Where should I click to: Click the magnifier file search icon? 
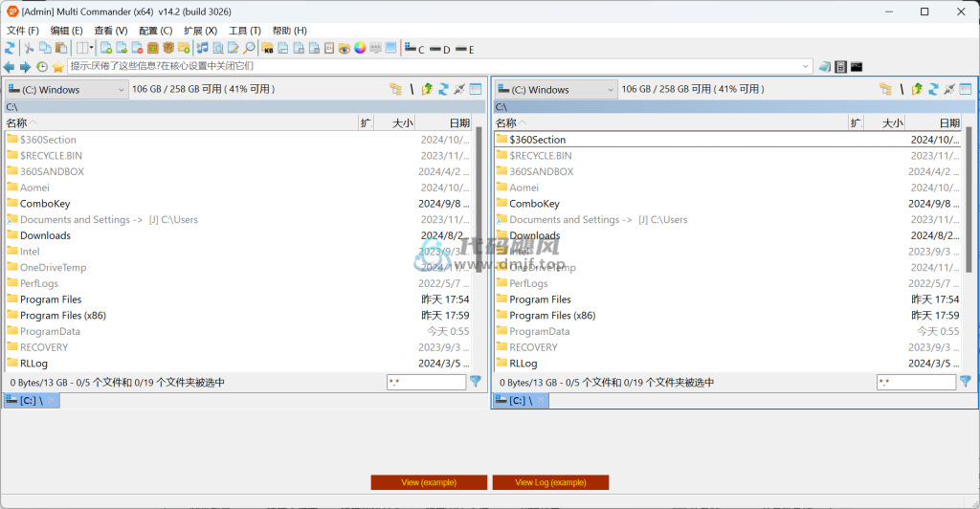pos(249,48)
